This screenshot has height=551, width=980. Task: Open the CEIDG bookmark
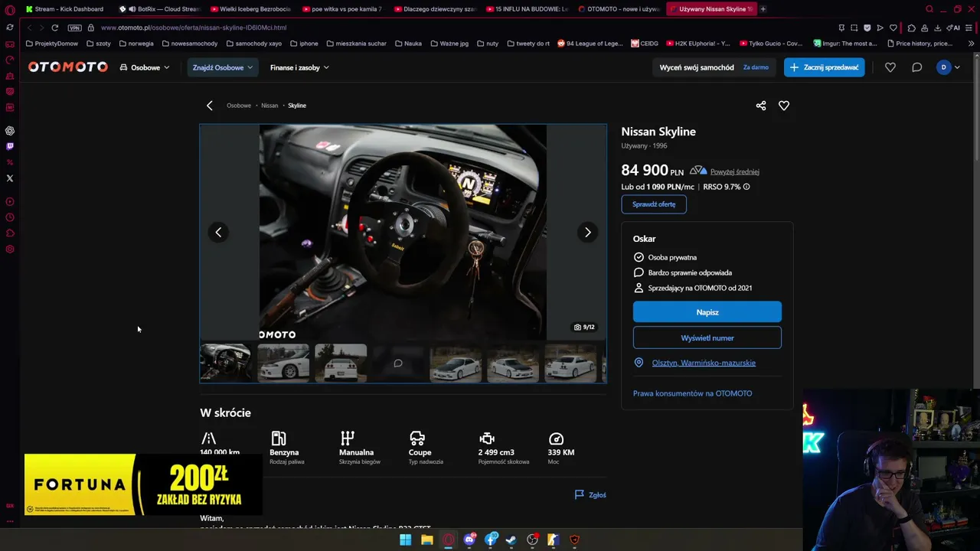pos(645,44)
